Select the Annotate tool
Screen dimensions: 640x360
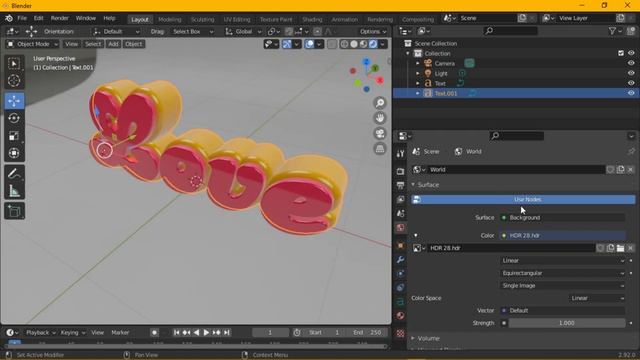[x=14, y=173]
